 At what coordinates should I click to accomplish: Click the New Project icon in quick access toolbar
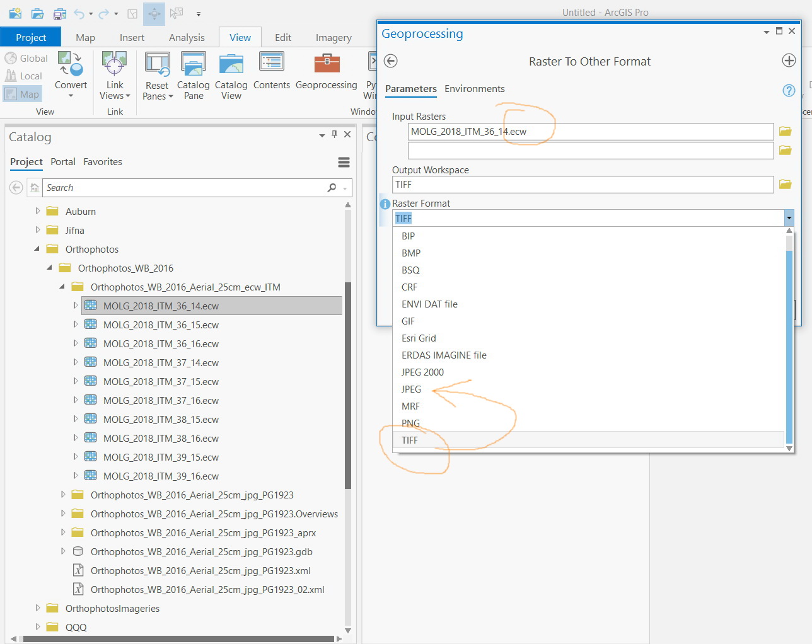click(15, 13)
